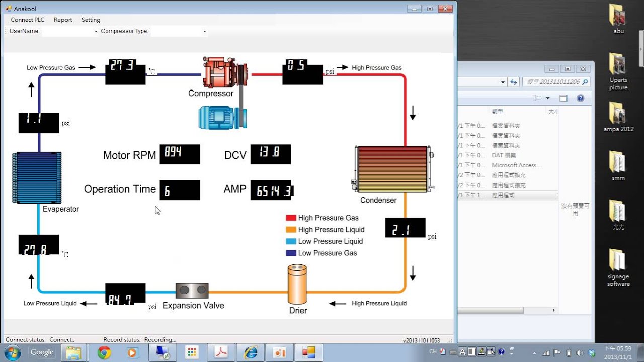
Task: Select the Microsoft Access row in Explorer
Action: pyautogui.click(x=507, y=165)
